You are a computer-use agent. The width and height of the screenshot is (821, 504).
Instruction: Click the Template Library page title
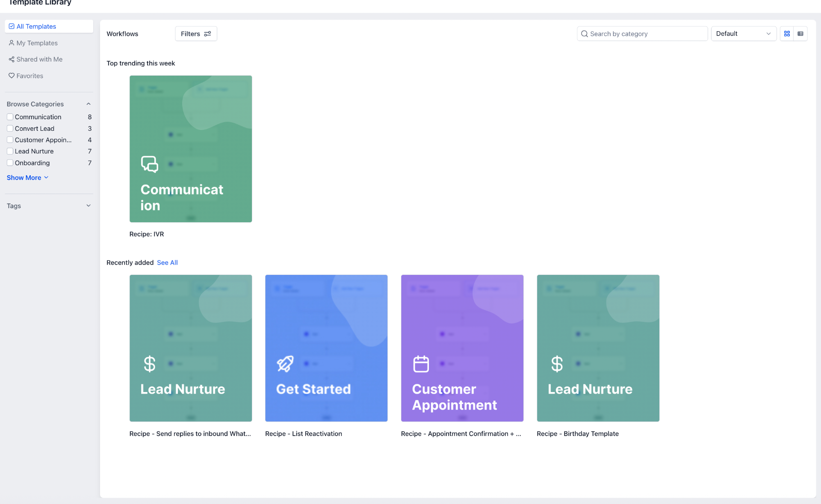coord(40,3)
